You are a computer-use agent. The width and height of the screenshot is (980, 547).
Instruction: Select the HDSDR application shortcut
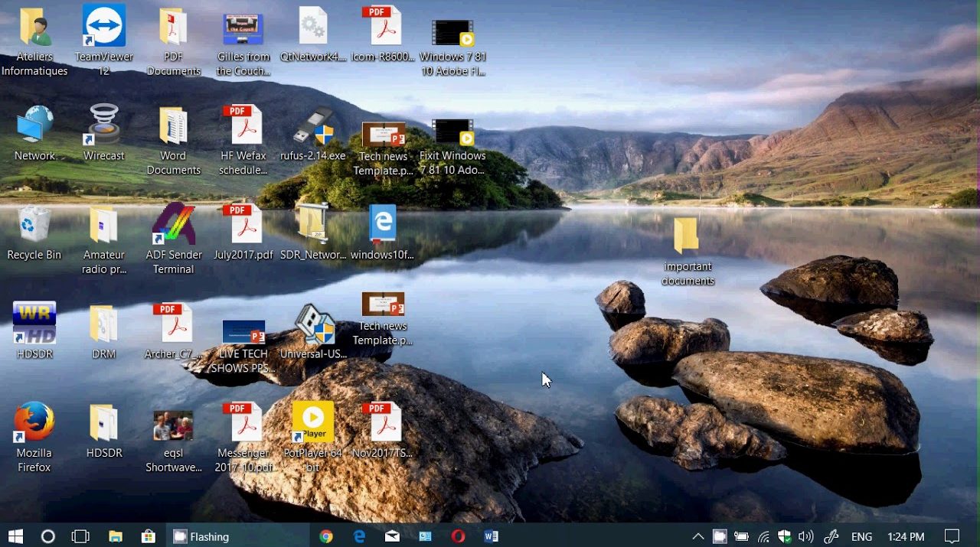tap(34, 324)
